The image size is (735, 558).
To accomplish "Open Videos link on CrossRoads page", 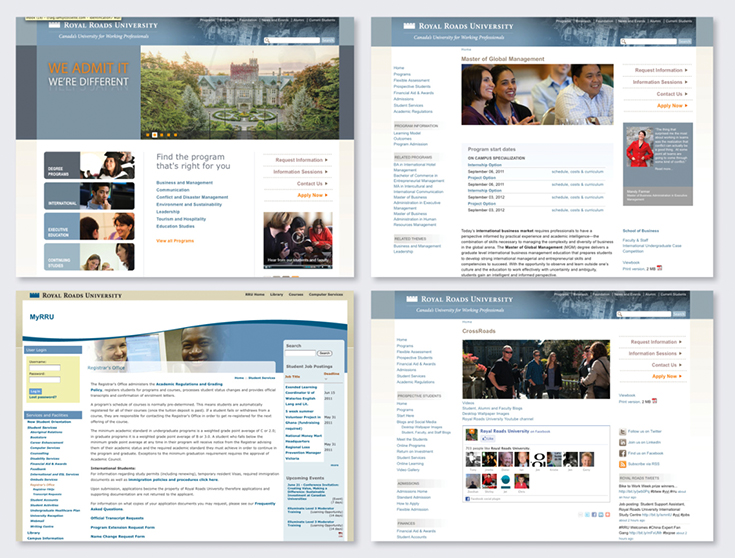I will coord(468,403).
